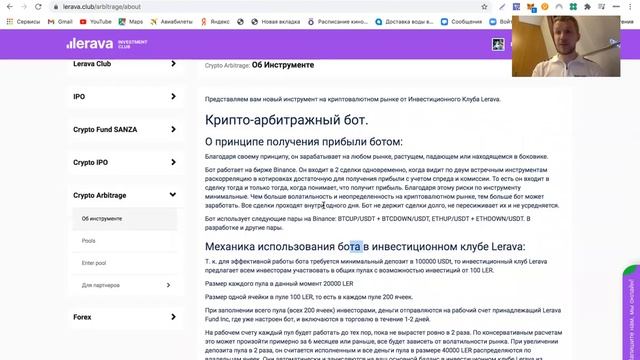Viewport: 640px width, 360px height.
Task: Click О принципе получения прибыли heading
Action: tap(304, 142)
